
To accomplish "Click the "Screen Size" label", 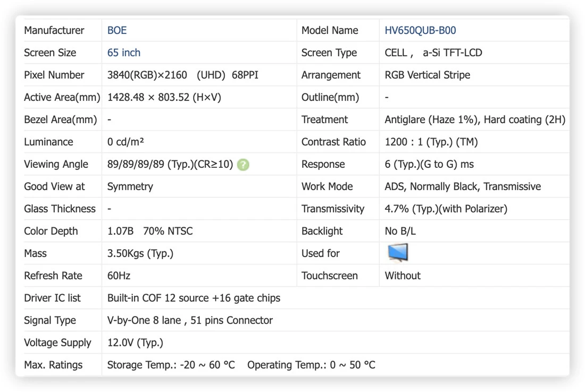I will 50,53.
